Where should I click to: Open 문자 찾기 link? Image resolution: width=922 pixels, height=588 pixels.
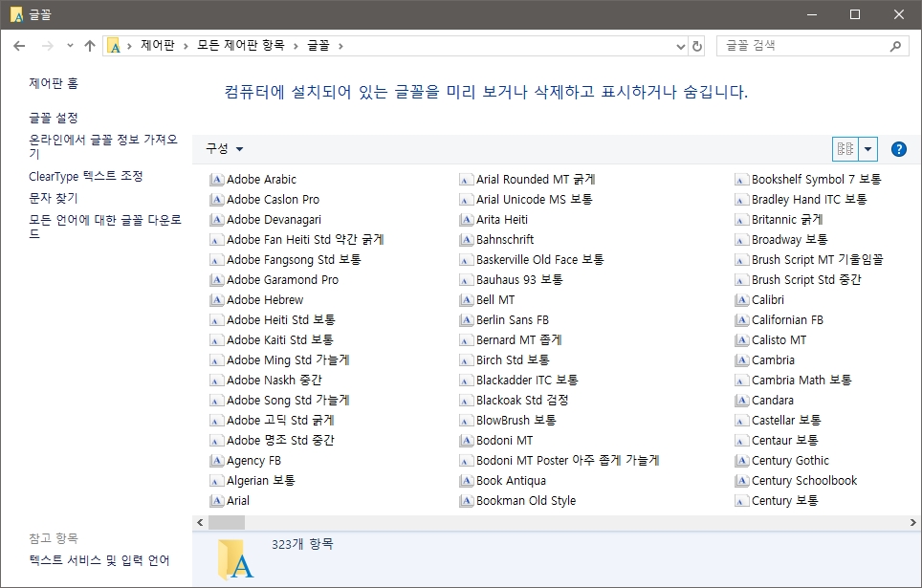(54, 199)
